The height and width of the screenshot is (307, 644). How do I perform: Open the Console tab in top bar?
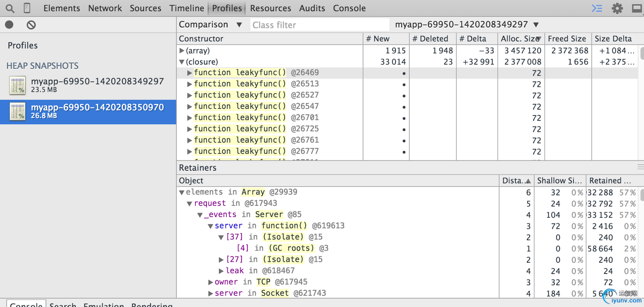coord(349,8)
